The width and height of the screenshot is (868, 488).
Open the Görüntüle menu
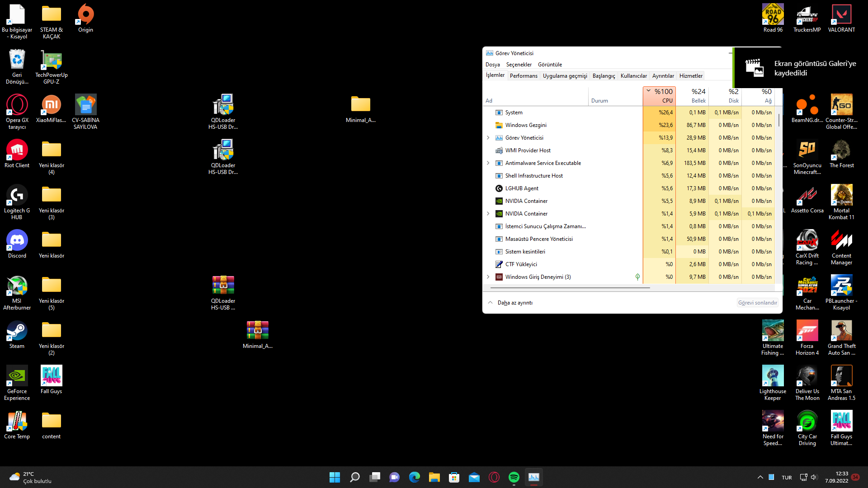pyautogui.click(x=550, y=65)
